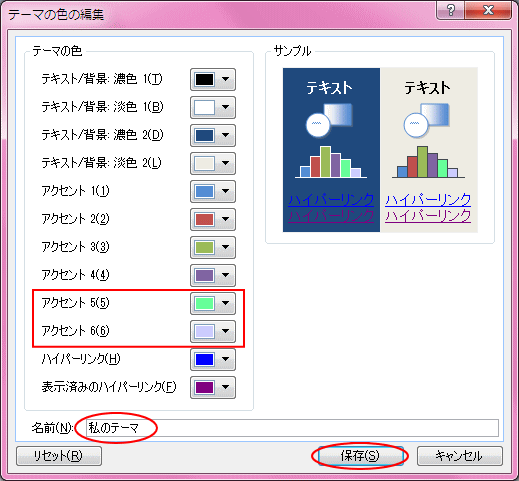Viewport: 519px width, 481px height.
Task: Click the 名前 text field with 私のテーマ
Action: coord(292,428)
